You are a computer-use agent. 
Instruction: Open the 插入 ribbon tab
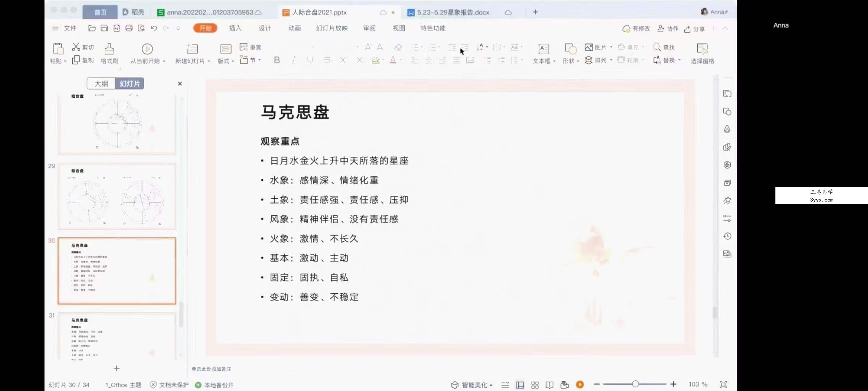pyautogui.click(x=235, y=28)
